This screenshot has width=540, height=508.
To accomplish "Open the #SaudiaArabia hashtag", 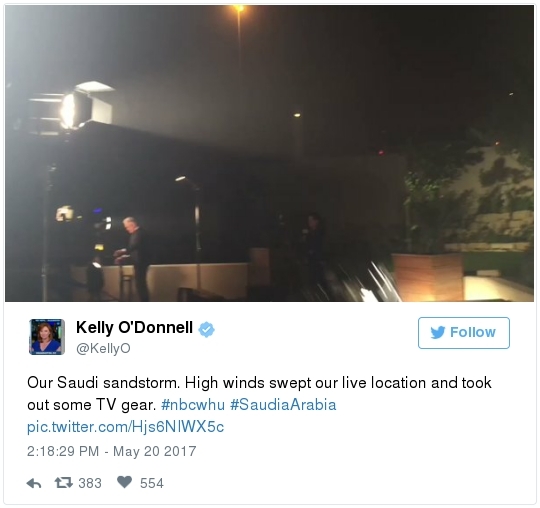I will click(x=283, y=405).
